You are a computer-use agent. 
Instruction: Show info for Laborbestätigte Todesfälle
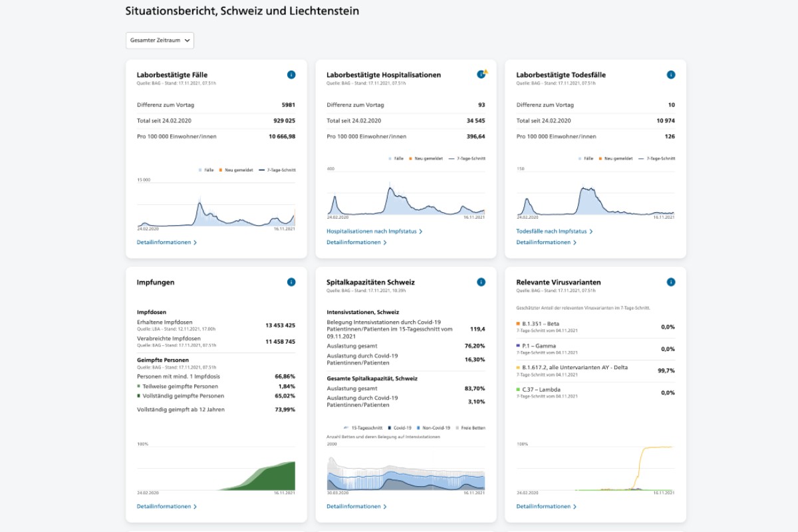[x=671, y=74]
